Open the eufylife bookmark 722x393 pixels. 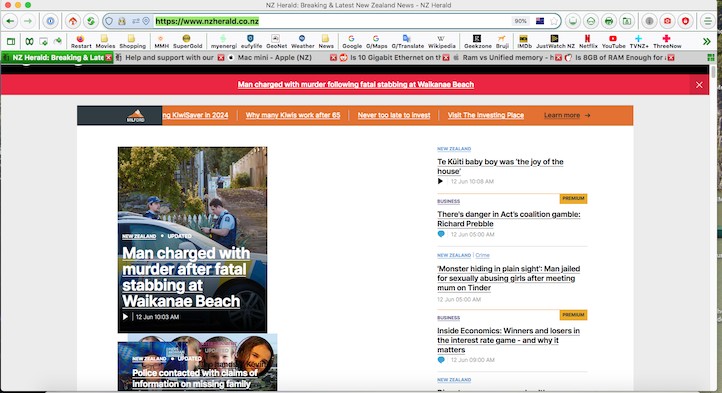tap(251, 42)
